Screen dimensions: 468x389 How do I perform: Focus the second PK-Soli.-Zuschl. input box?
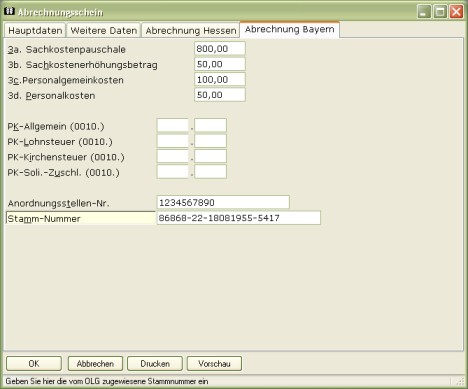pyautogui.click(x=211, y=172)
